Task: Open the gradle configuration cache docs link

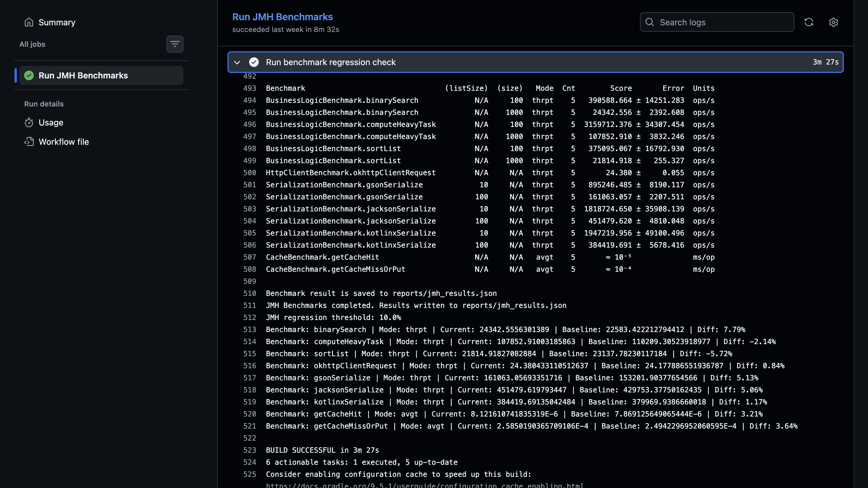Action: pyautogui.click(x=425, y=485)
